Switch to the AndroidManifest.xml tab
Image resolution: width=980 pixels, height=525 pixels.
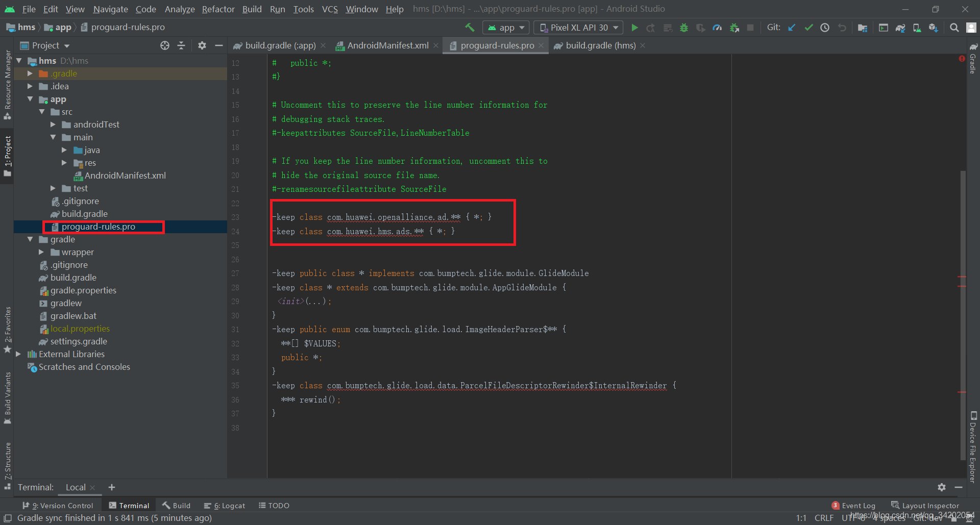[x=387, y=45]
